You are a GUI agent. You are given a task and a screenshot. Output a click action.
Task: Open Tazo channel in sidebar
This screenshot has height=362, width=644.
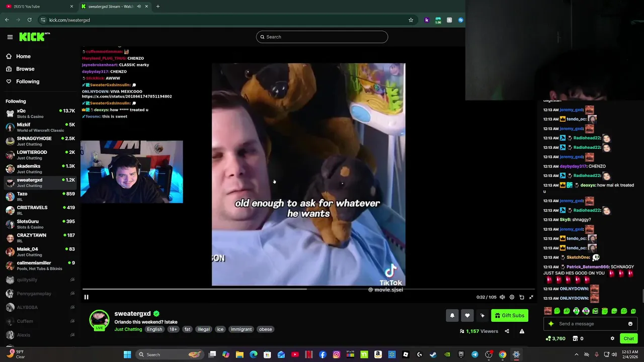pos(39,197)
